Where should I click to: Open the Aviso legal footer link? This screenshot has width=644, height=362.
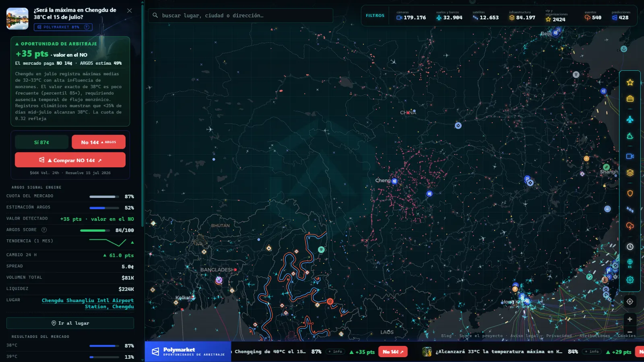[524, 335]
